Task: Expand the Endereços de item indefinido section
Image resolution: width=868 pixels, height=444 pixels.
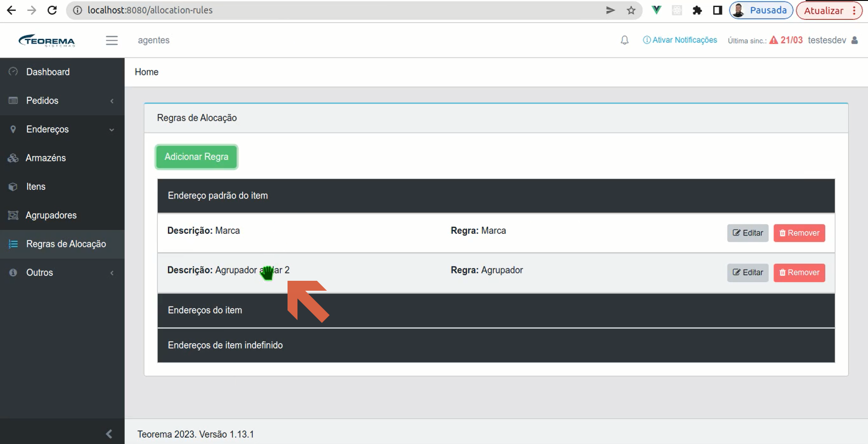Action: click(x=496, y=345)
